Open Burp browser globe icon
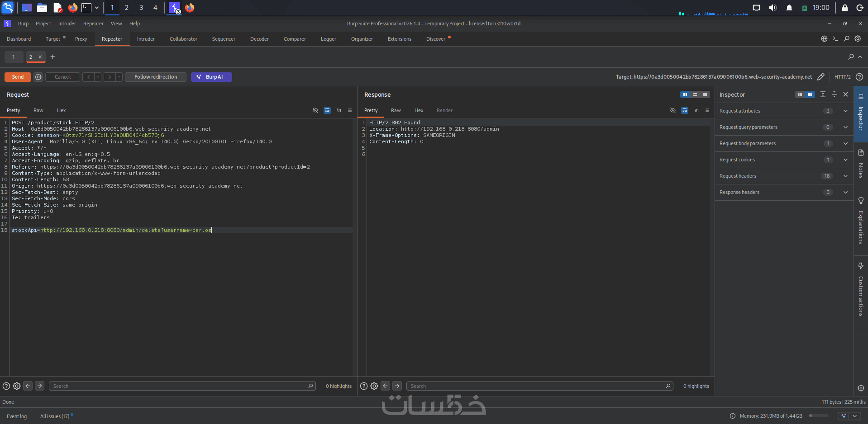 824,39
